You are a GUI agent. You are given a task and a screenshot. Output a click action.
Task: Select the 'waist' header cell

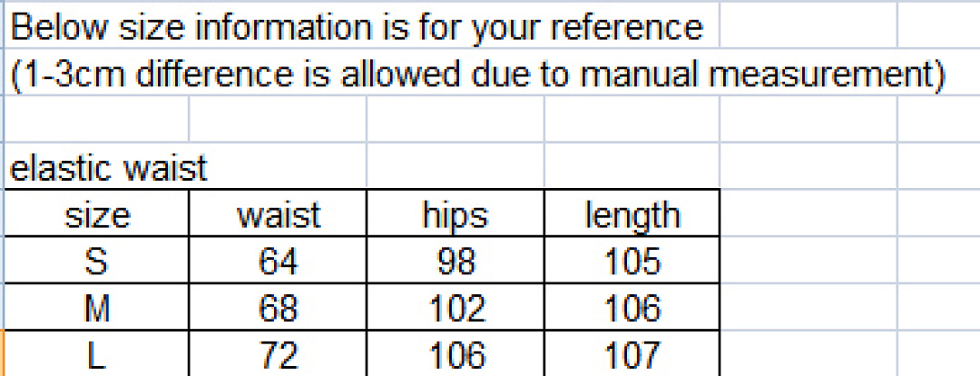point(278,213)
